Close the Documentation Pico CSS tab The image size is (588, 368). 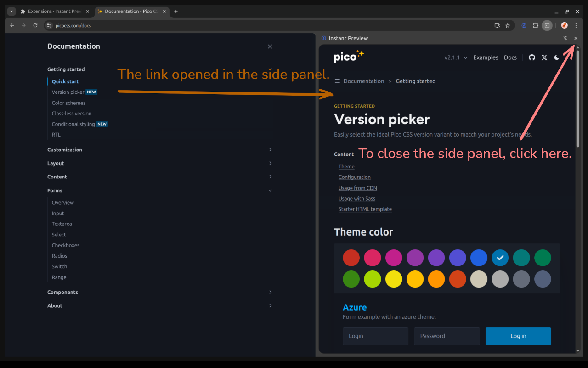point(164,11)
